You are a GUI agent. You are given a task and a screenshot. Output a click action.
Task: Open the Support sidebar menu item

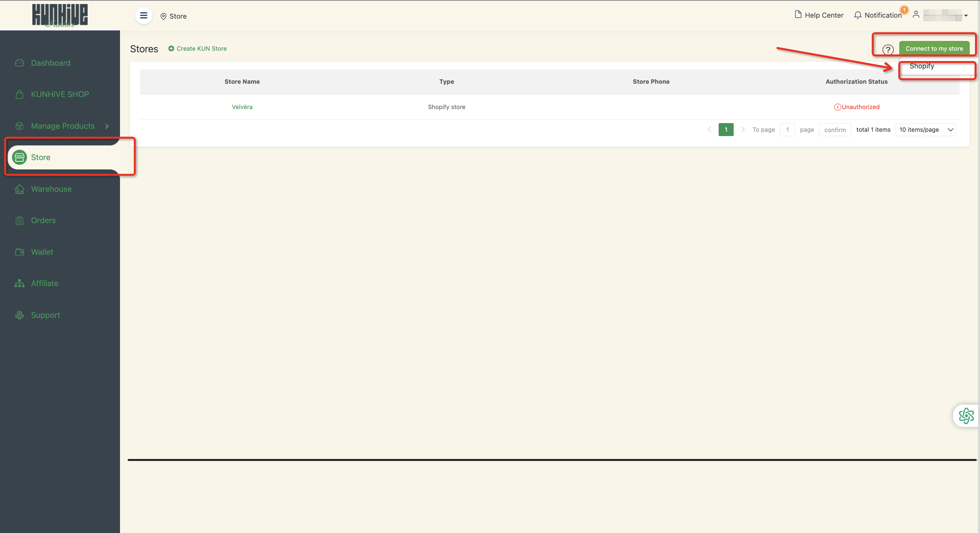(45, 315)
